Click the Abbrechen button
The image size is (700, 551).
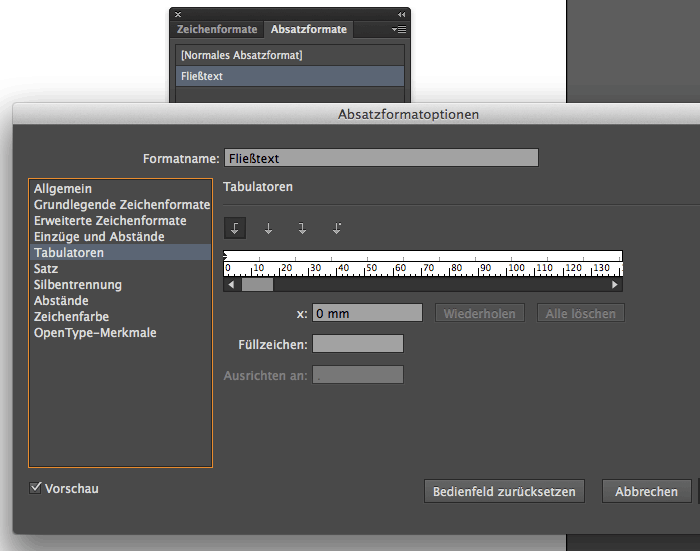click(646, 491)
